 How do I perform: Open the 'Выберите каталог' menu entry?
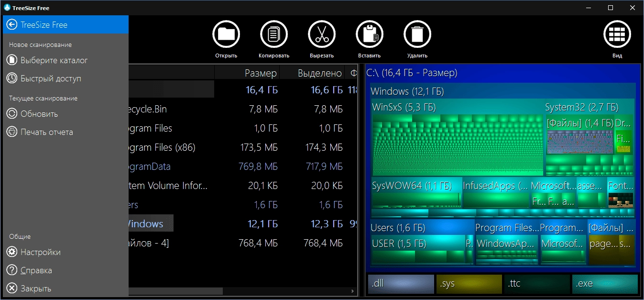[65, 60]
